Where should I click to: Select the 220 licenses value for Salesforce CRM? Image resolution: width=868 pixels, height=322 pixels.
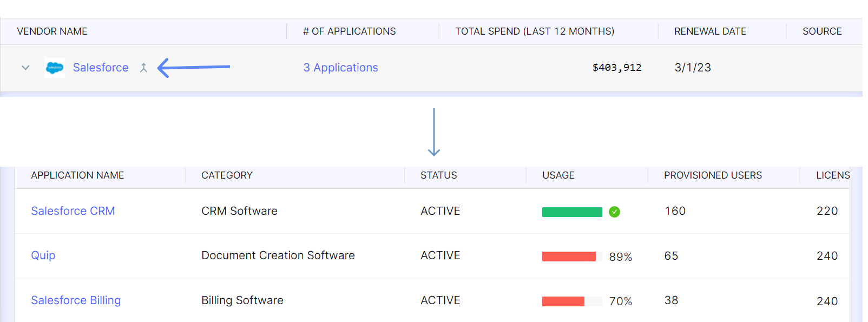(827, 211)
